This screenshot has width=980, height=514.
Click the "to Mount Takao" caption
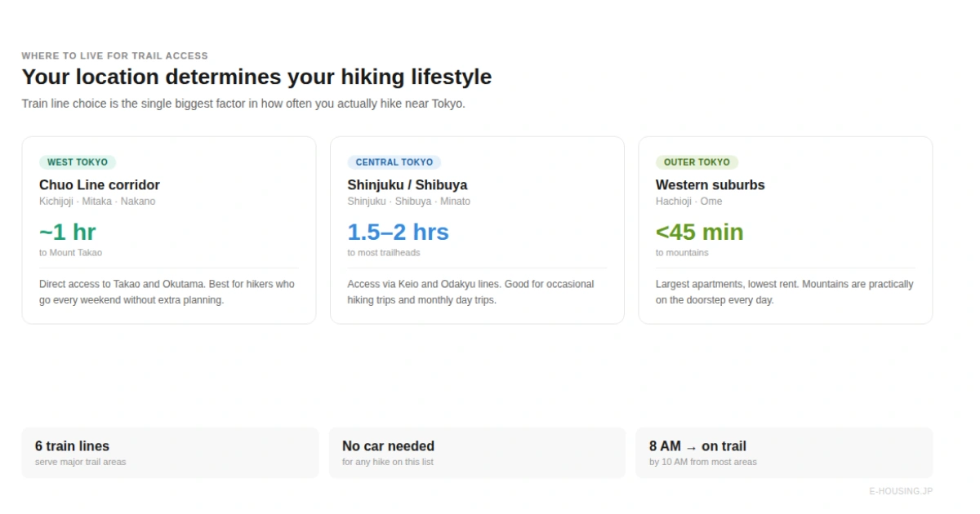click(71, 253)
